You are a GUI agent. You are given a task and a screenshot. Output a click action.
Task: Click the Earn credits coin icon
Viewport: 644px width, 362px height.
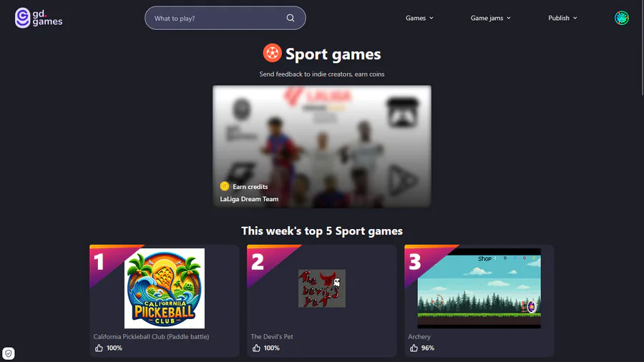(224, 186)
